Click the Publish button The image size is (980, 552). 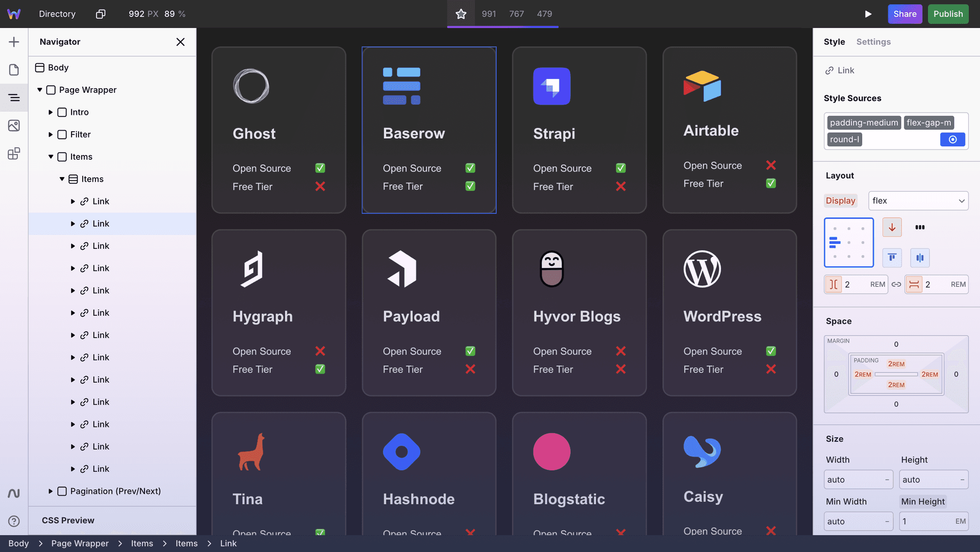(x=948, y=14)
